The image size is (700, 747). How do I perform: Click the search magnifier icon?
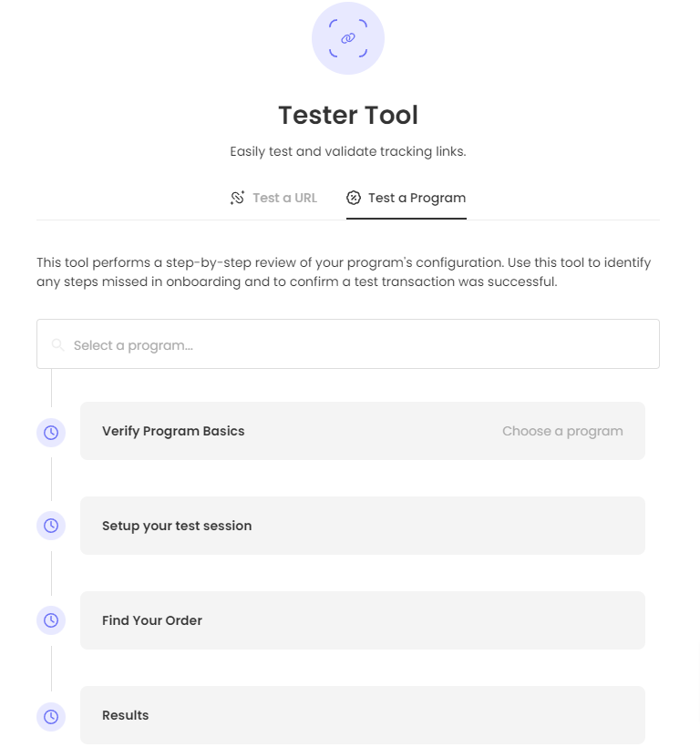[x=58, y=345]
